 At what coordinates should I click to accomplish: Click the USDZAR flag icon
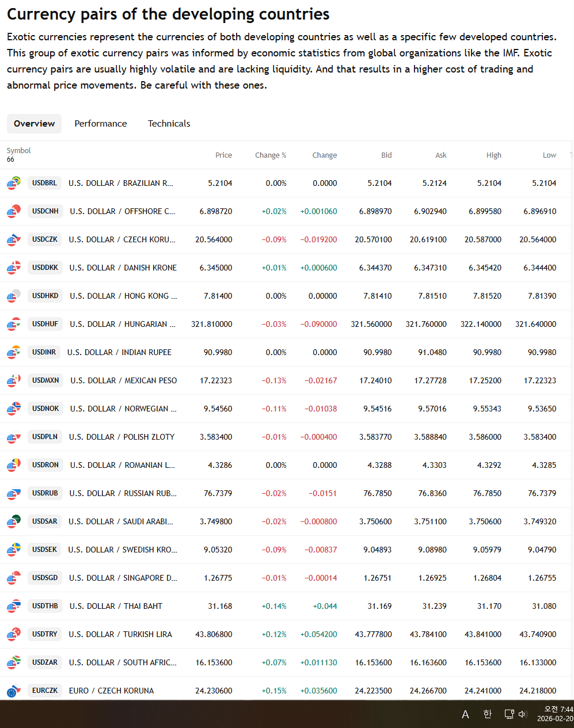pos(14,662)
